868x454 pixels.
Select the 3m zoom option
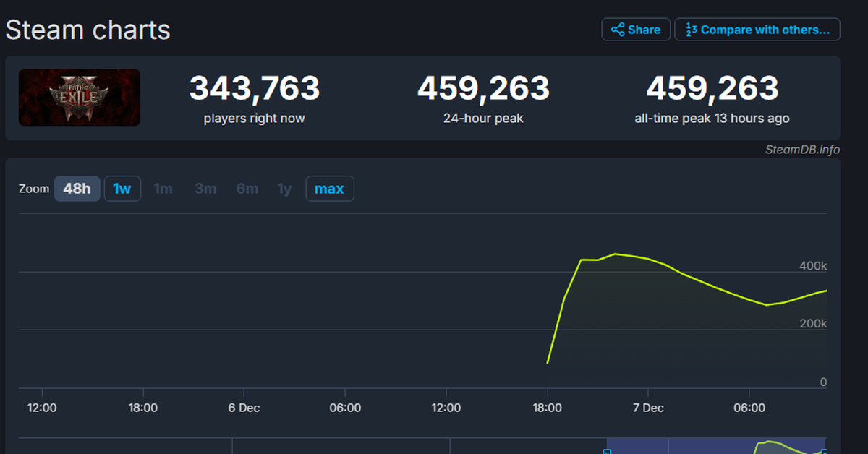coord(205,189)
